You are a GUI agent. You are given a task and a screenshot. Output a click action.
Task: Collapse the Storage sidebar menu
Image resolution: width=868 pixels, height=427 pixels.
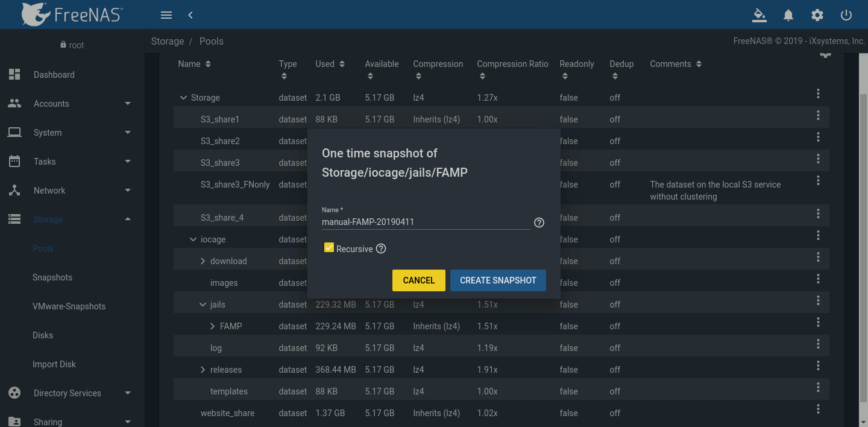(x=72, y=220)
